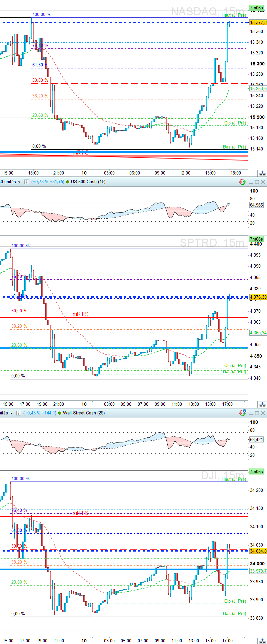Open units dropdown in Wall Street Cash header
Screen dimensions: 267x644
click(6, 413)
